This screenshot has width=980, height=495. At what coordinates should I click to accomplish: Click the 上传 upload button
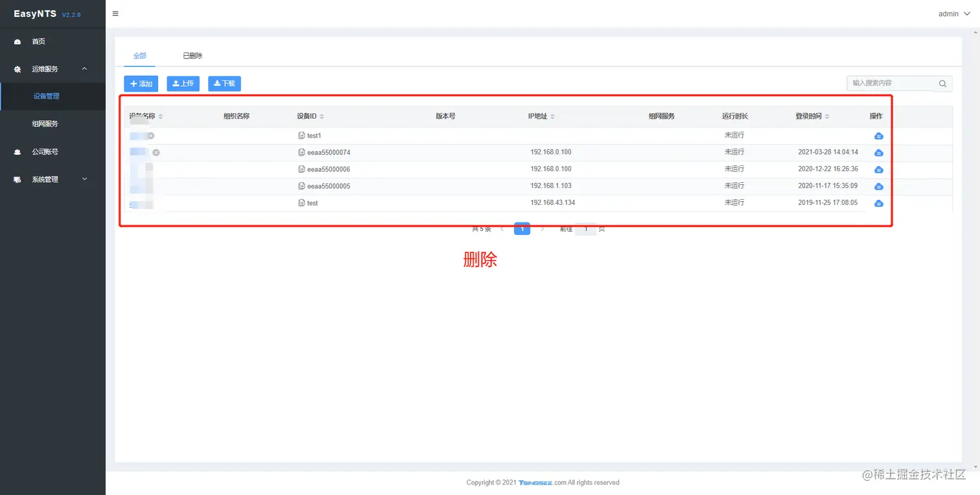click(x=183, y=84)
